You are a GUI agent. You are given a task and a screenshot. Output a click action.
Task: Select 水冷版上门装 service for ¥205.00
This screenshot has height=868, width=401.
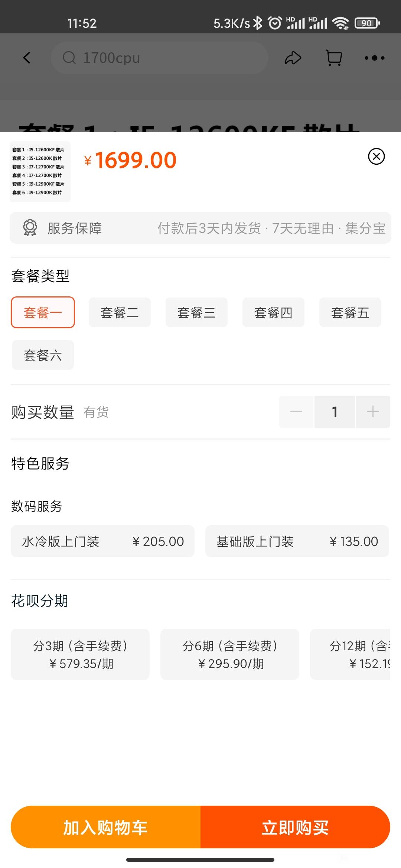pyautogui.click(x=102, y=541)
